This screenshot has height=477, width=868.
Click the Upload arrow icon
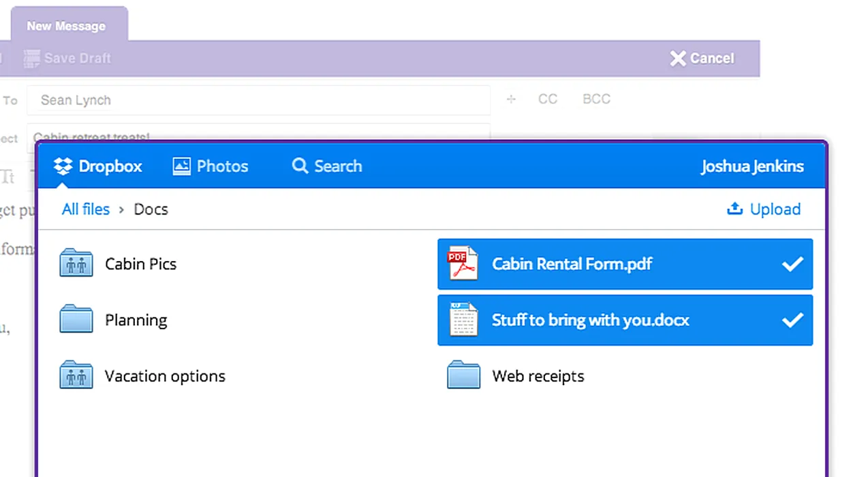point(734,209)
